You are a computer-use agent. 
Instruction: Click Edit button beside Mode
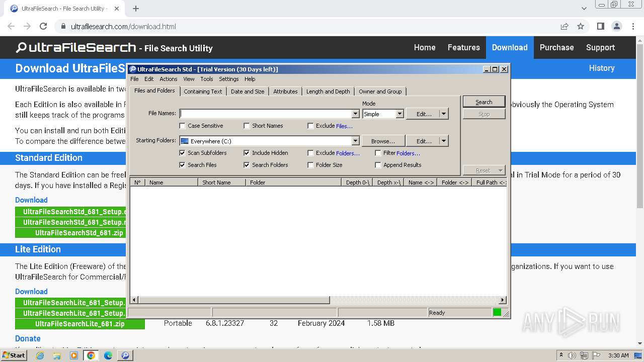[x=423, y=114]
